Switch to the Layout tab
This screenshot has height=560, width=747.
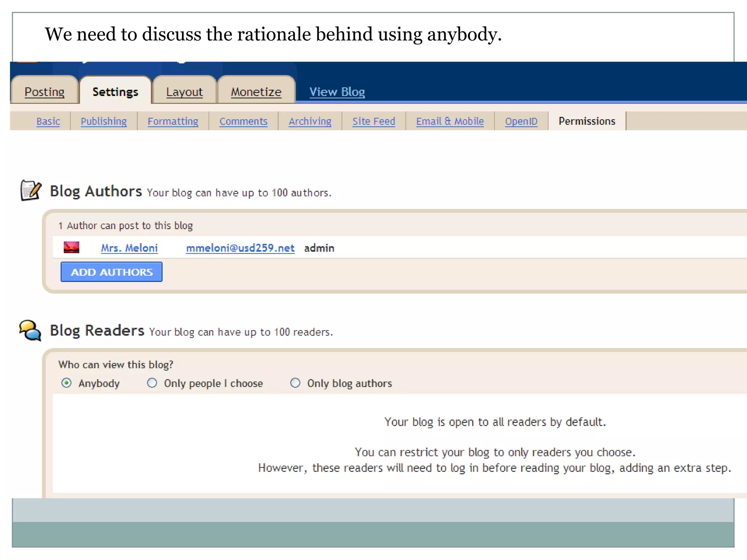coord(184,92)
